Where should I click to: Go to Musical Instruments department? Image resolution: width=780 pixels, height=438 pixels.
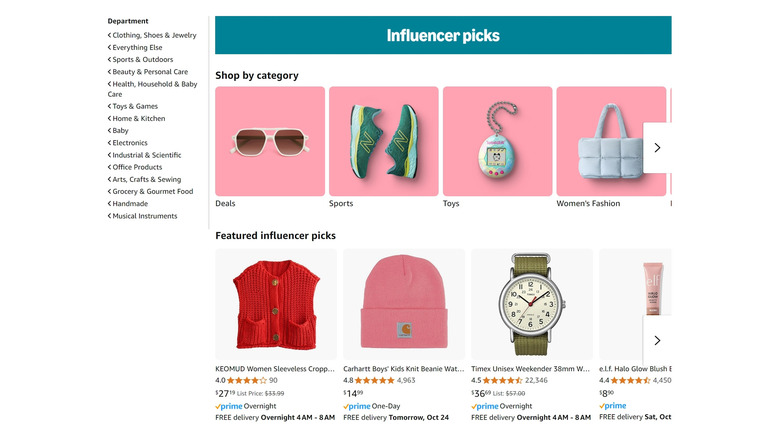pos(145,216)
